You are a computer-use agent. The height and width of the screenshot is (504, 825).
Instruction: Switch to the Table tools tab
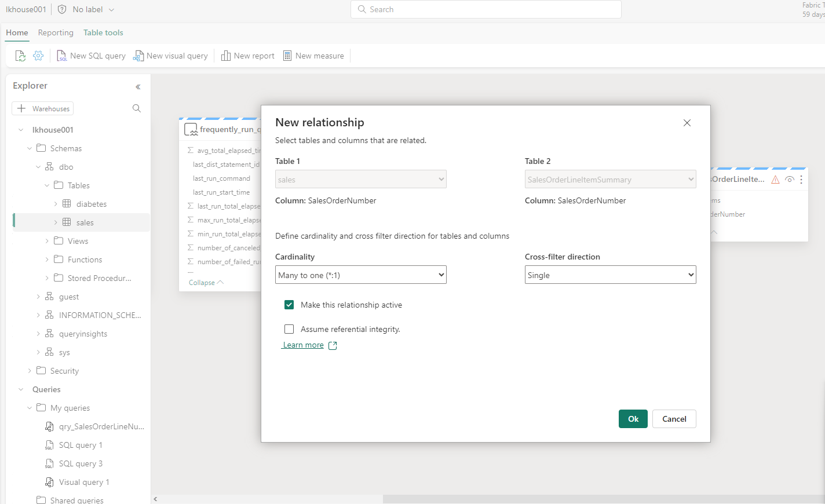[x=103, y=32]
